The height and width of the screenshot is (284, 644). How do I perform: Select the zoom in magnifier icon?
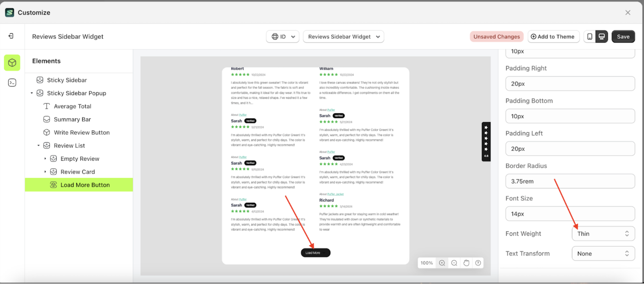(442, 263)
